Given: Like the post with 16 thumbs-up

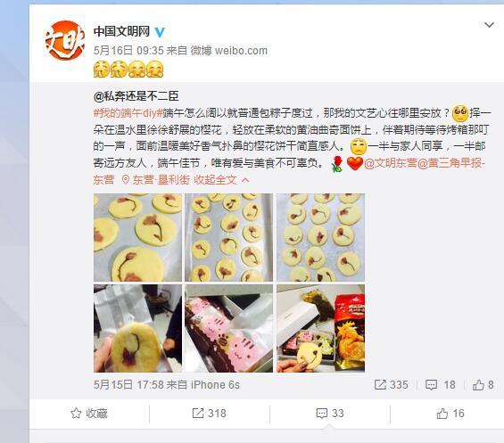Looking at the screenshot, I should coord(450,414).
